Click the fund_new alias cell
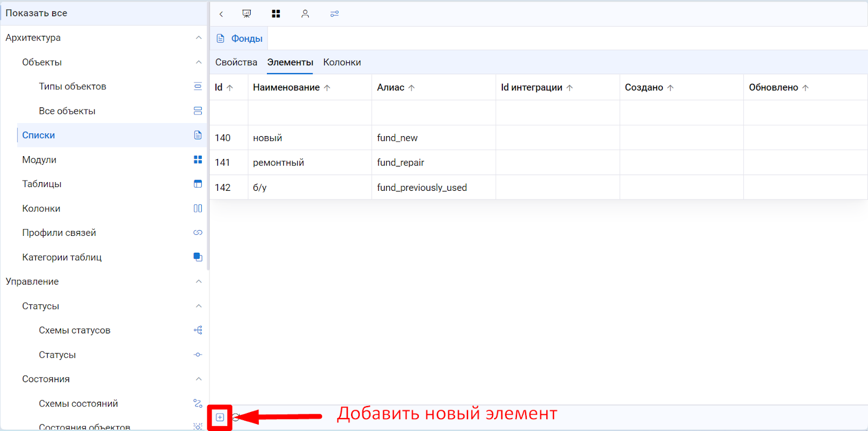 point(433,138)
